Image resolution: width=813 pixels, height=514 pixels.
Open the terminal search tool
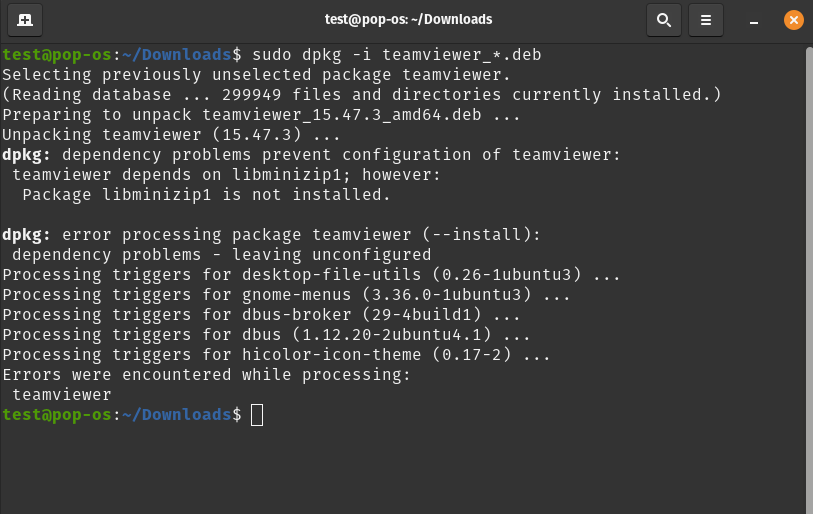click(664, 20)
